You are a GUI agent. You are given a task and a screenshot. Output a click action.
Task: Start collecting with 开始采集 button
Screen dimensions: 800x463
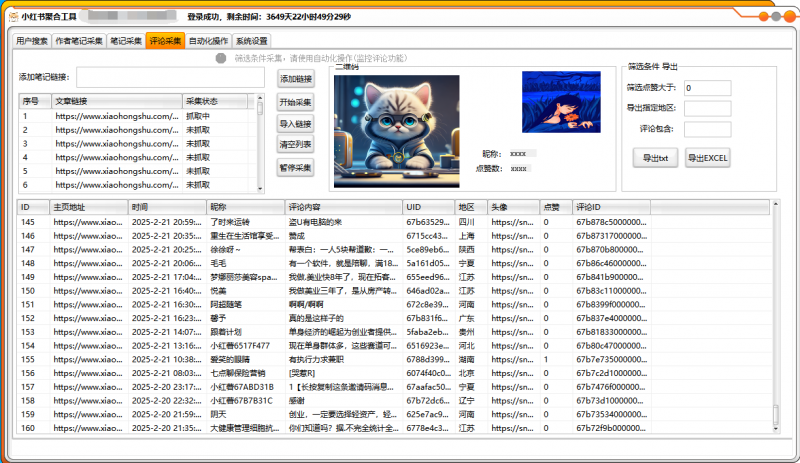[295, 102]
